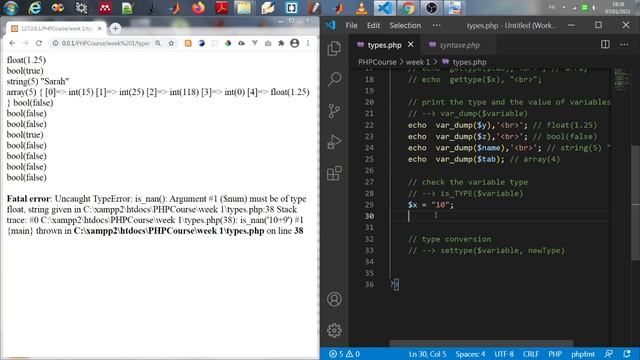Open Internet Explorer from the taskbar
The width and height of the screenshot is (640, 360).
point(35,8)
